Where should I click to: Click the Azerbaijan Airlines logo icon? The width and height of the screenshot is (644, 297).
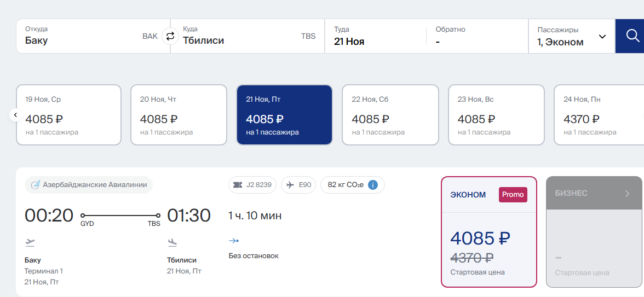35,185
